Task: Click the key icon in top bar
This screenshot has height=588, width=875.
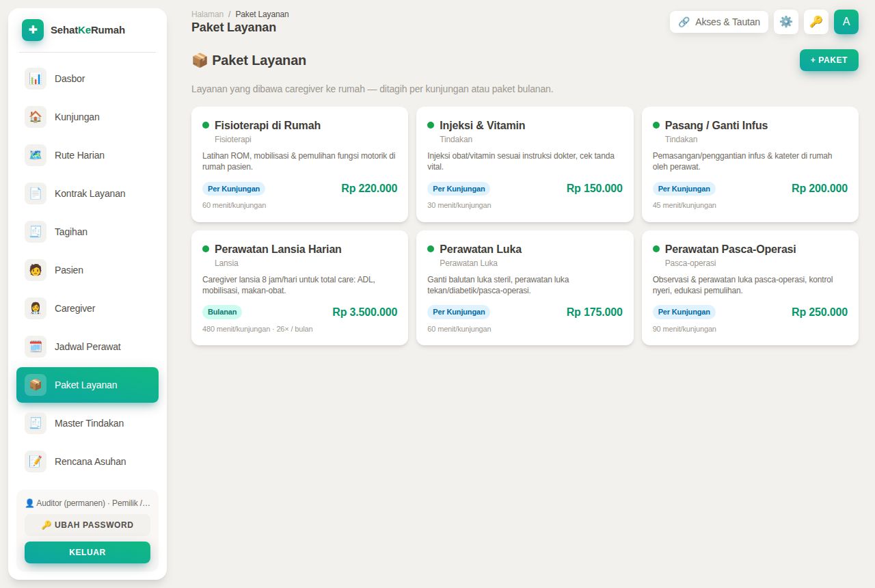Action: (x=816, y=22)
